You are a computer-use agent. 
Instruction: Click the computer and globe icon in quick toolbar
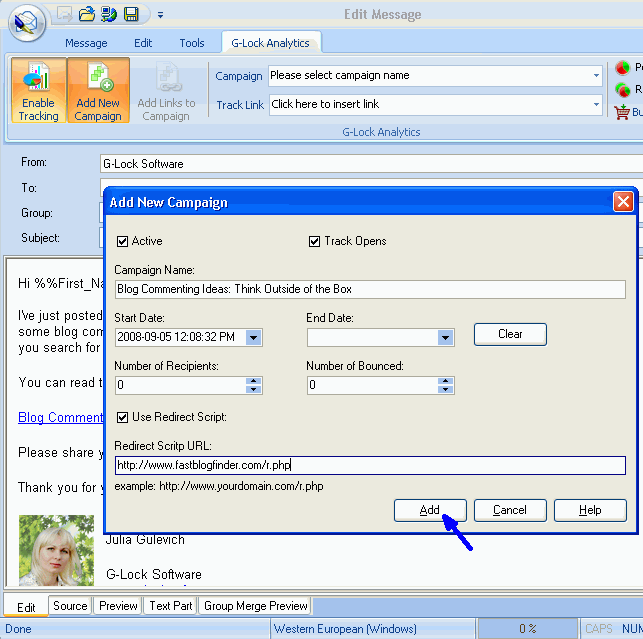click(109, 14)
